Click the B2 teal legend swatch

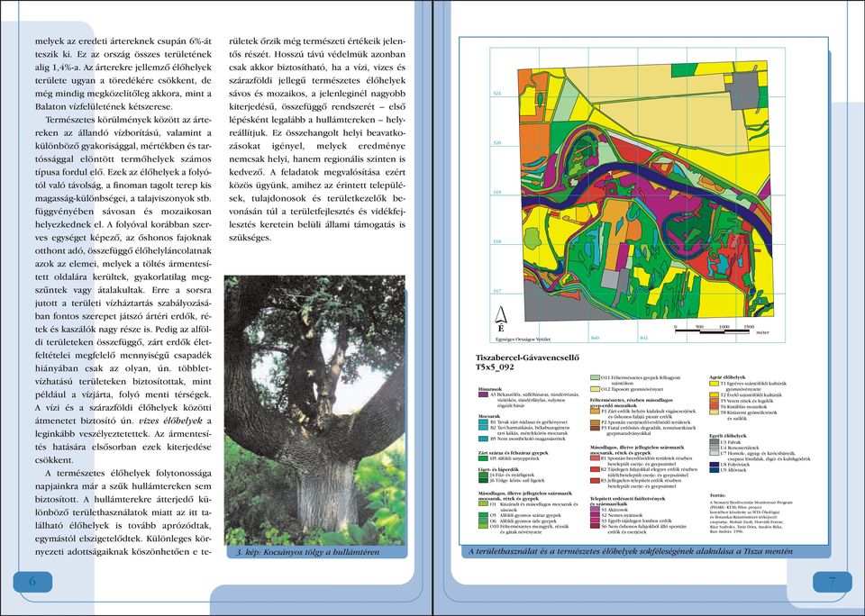(x=483, y=428)
